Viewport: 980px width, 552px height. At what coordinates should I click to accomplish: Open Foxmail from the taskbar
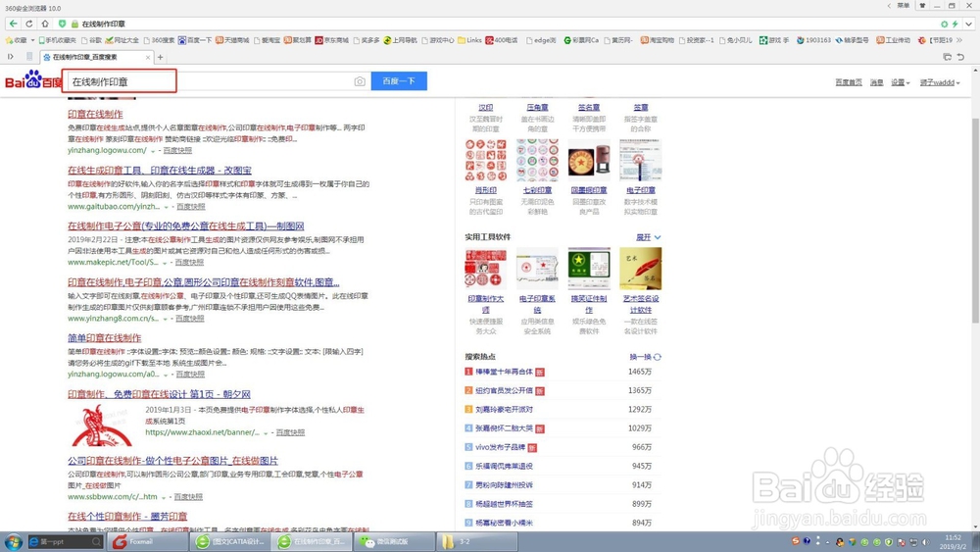tap(146, 541)
